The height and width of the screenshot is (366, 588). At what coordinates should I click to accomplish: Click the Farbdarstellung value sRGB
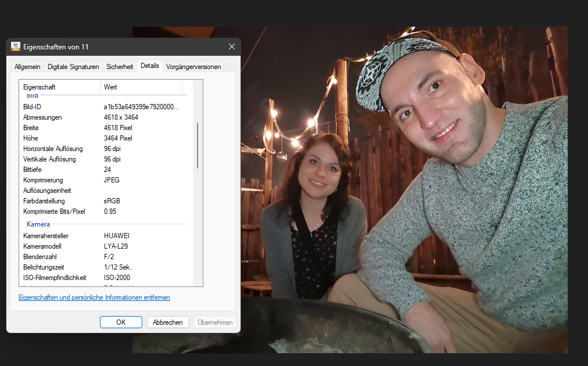[x=112, y=201]
